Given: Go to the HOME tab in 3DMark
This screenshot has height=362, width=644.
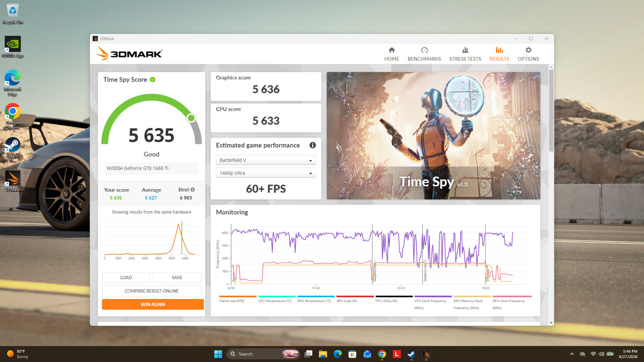Looking at the screenshot, I should (x=392, y=54).
